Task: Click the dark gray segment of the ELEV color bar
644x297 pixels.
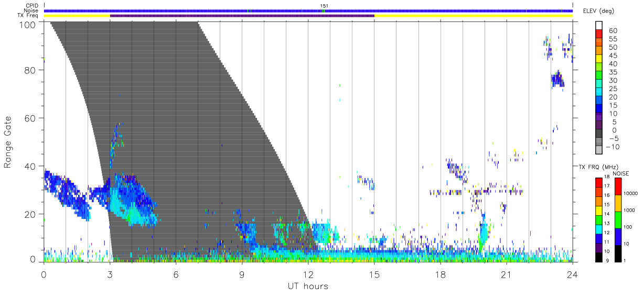Action: [x=599, y=133]
